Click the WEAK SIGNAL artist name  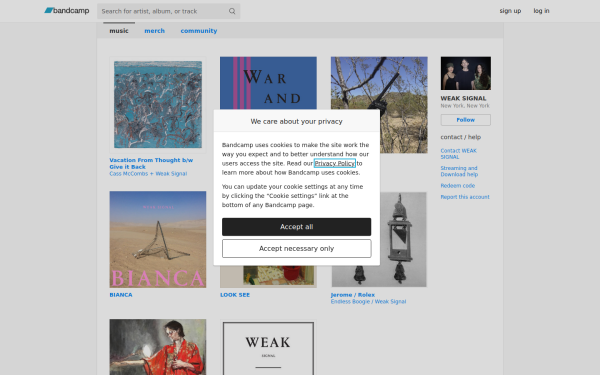(x=463, y=98)
